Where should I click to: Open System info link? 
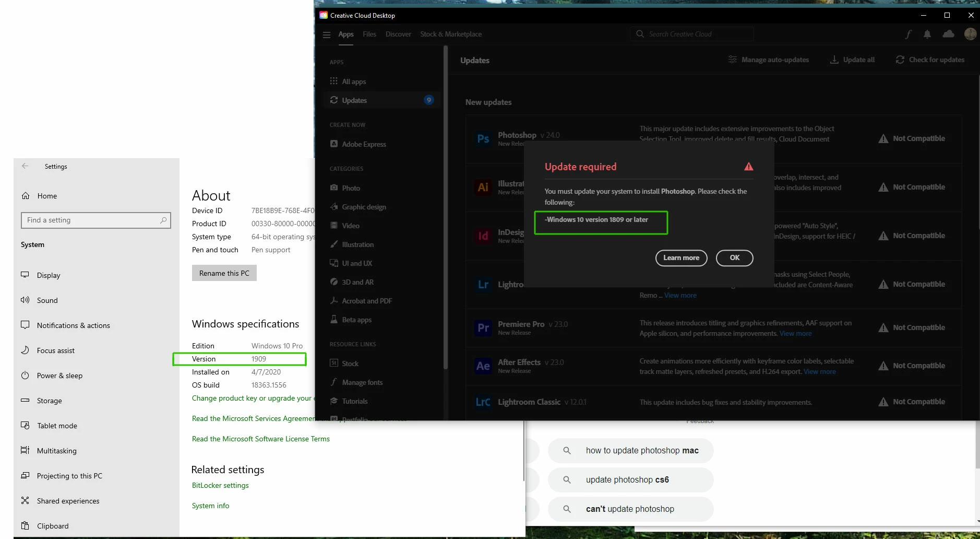[x=210, y=506]
